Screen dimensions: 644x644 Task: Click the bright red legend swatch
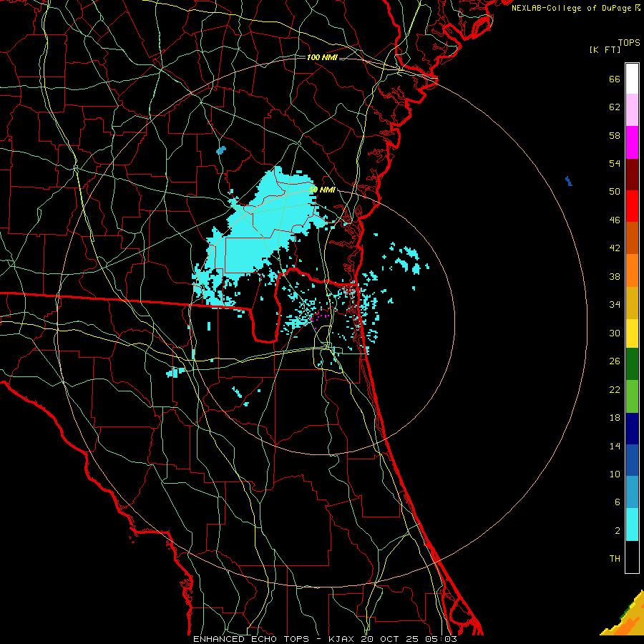click(632, 206)
